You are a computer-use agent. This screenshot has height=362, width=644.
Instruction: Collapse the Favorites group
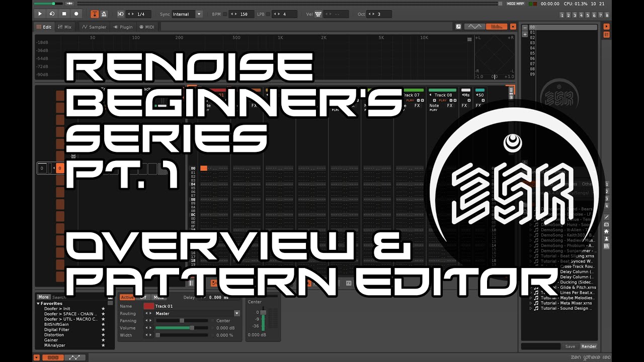(x=38, y=304)
